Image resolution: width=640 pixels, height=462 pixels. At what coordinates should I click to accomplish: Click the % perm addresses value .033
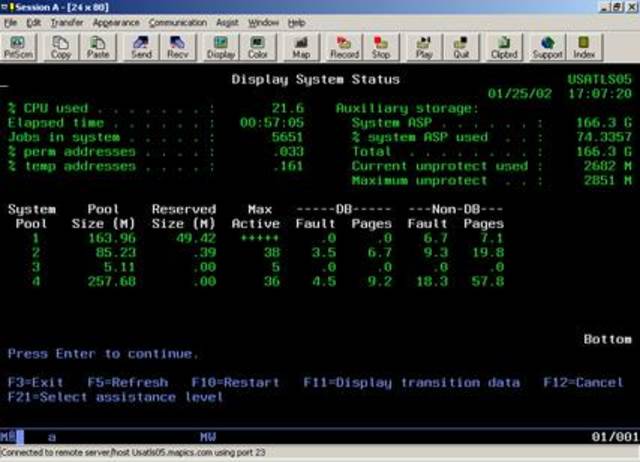tap(288, 152)
